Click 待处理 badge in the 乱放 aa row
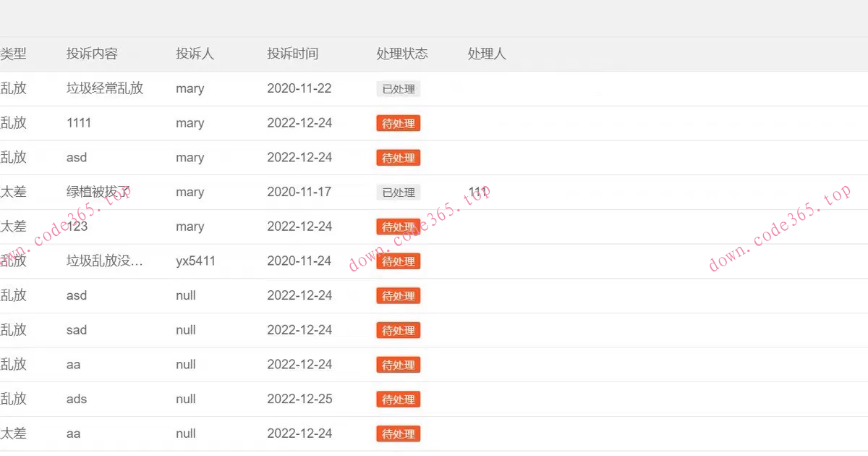The height and width of the screenshot is (456, 868). click(399, 365)
